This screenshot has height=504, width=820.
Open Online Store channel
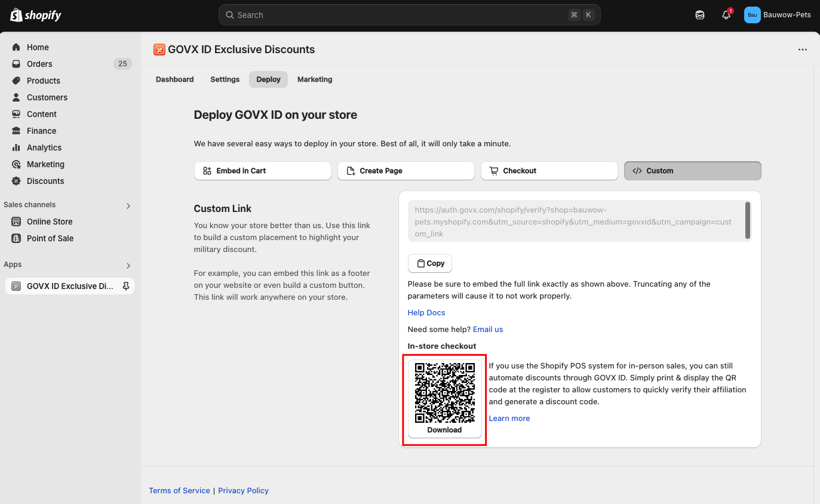pyautogui.click(x=50, y=222)
